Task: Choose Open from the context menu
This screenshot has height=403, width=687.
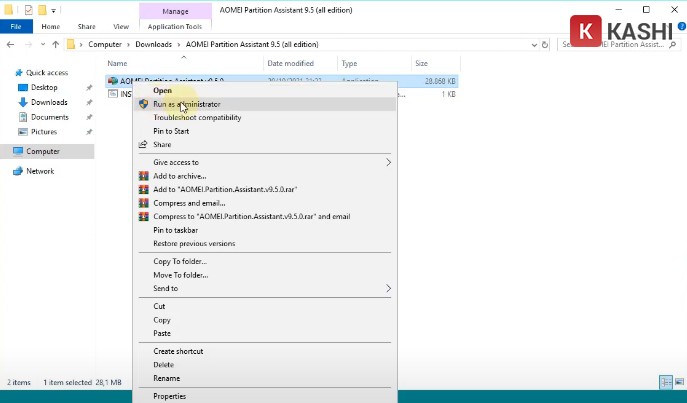Action: tap(265, 91)
